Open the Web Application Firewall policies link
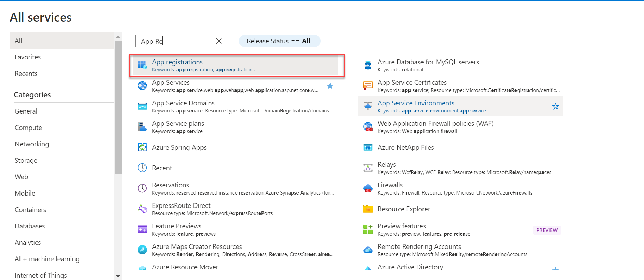The width and height of the screenshot is (644, 280). tap(435, 123)
